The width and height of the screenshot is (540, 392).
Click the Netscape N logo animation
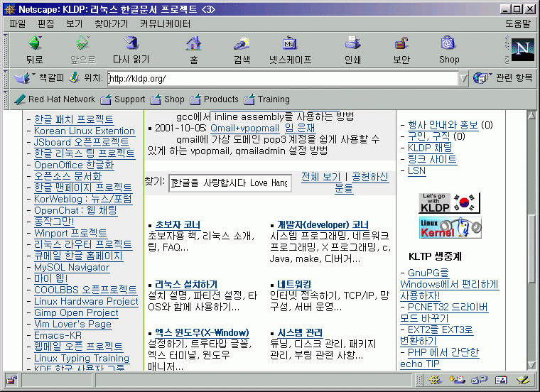522,50
